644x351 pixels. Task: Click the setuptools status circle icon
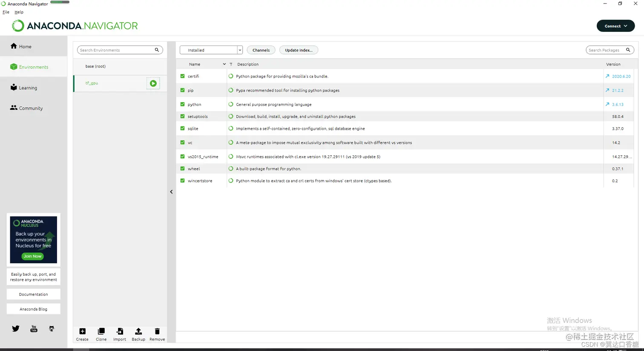coord(231,116)
